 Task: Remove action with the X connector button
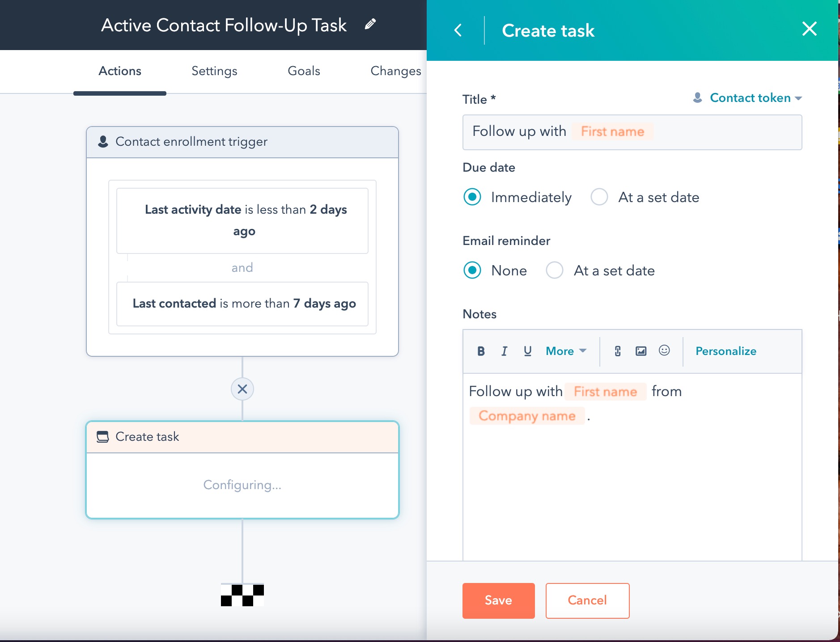coord(242,389)
